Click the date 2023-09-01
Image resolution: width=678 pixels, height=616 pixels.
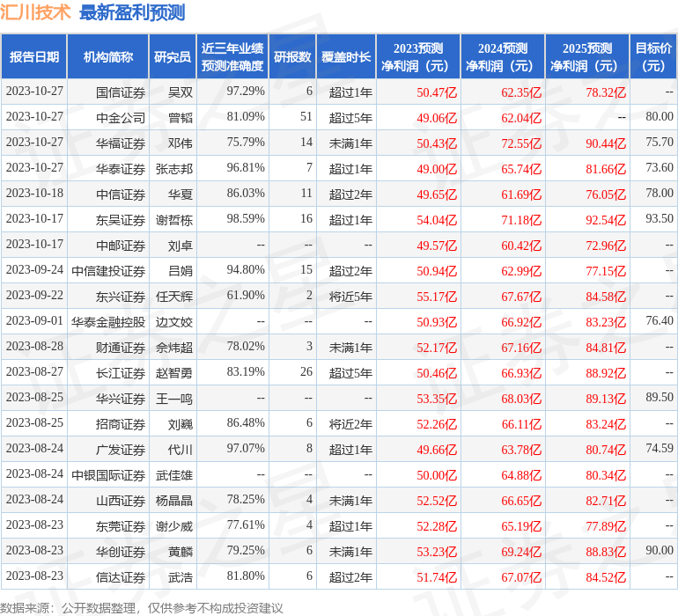coord(34,320)
